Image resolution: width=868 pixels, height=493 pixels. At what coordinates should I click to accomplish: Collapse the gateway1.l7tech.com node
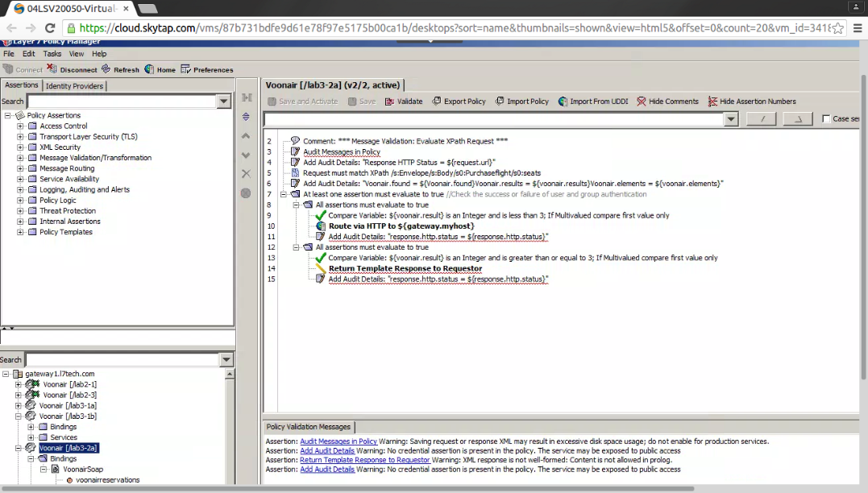(x=6, y=374)
